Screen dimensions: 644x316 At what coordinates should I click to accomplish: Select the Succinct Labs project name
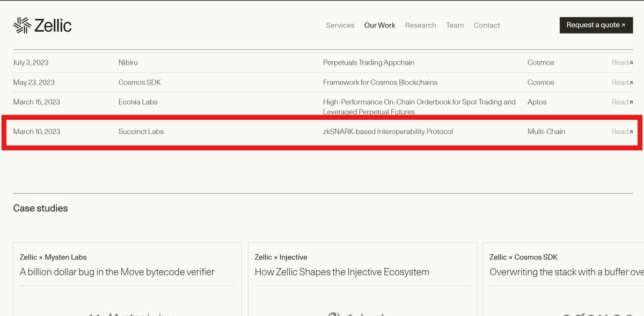pyautogui.click(x=141, y=131)
